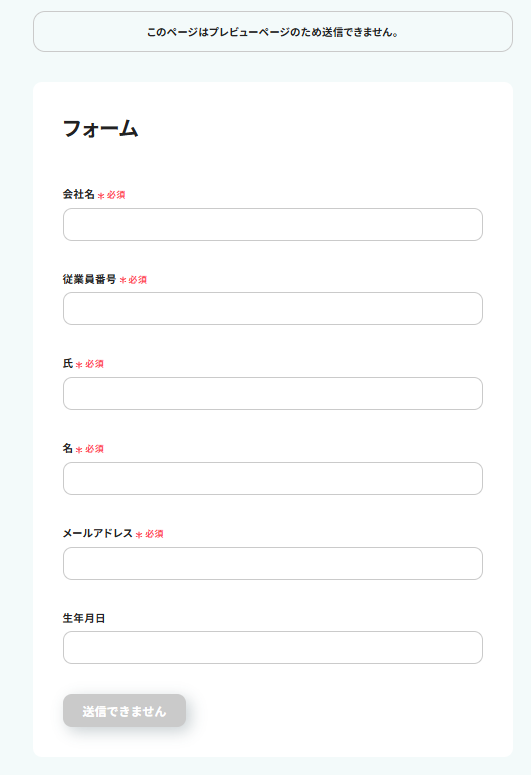Activate the メールアドレス input field
The width and height of the screenshot is (531, 775).
(x=273, y=563)
